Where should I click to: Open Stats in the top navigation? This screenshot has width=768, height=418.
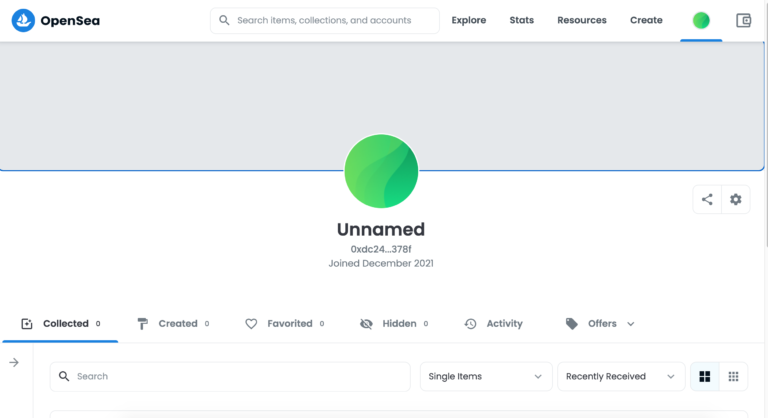coord(521,20)
